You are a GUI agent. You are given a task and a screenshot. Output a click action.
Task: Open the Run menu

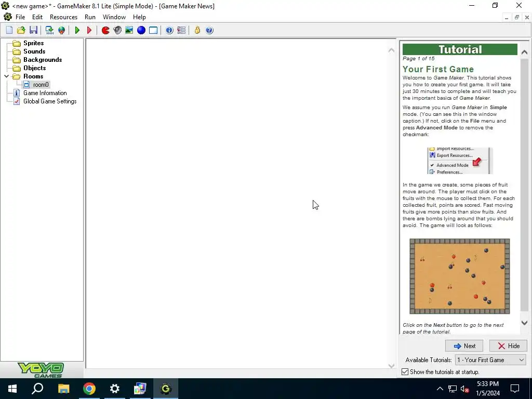click(90, 17)
